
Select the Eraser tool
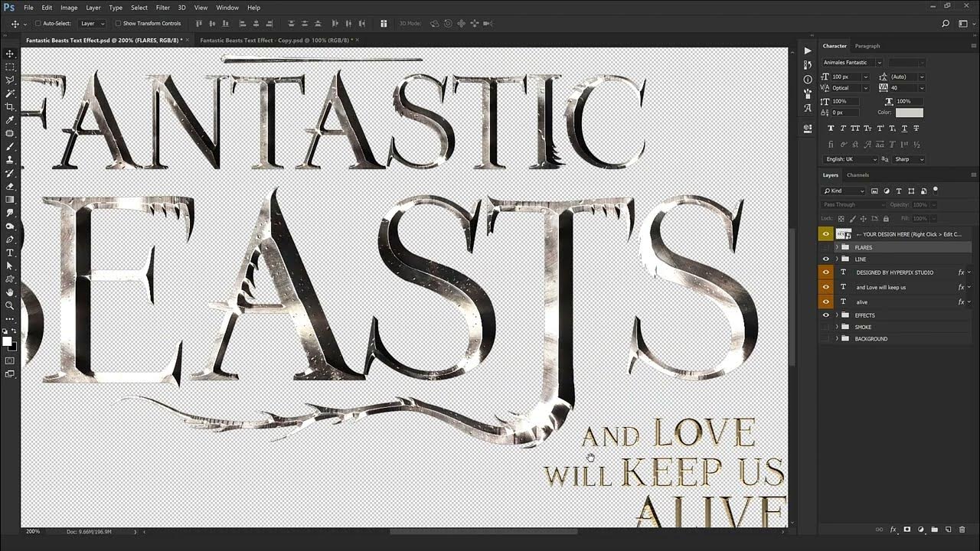coord(10,186)
